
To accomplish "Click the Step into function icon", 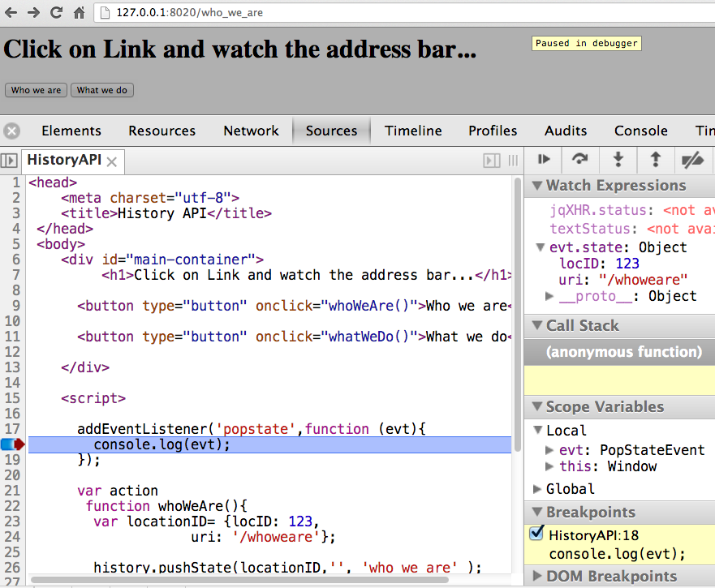I will pyautogui.click(x=618, y=160).
